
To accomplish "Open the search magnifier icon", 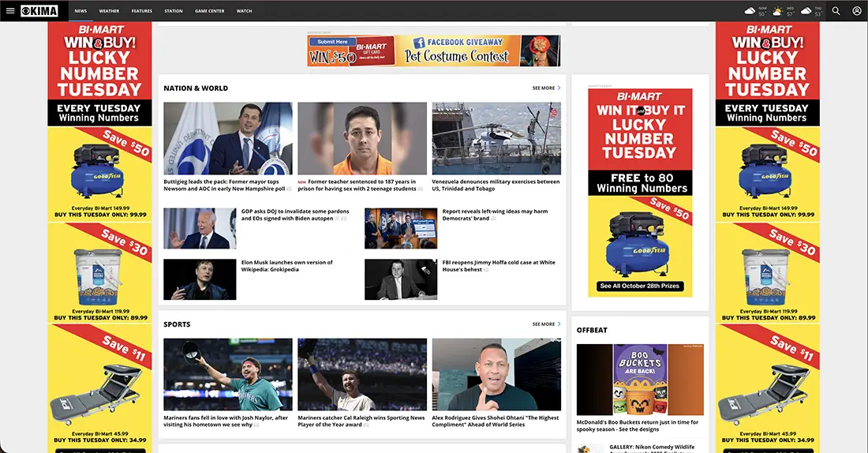I will [x=836, y=10].
